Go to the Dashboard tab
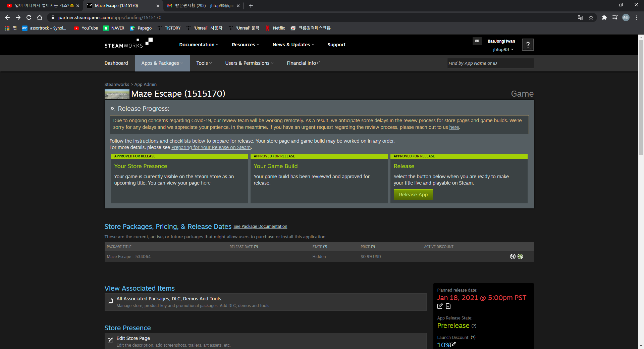Screen dimensions: 644x349 click(x=116, y=63)
